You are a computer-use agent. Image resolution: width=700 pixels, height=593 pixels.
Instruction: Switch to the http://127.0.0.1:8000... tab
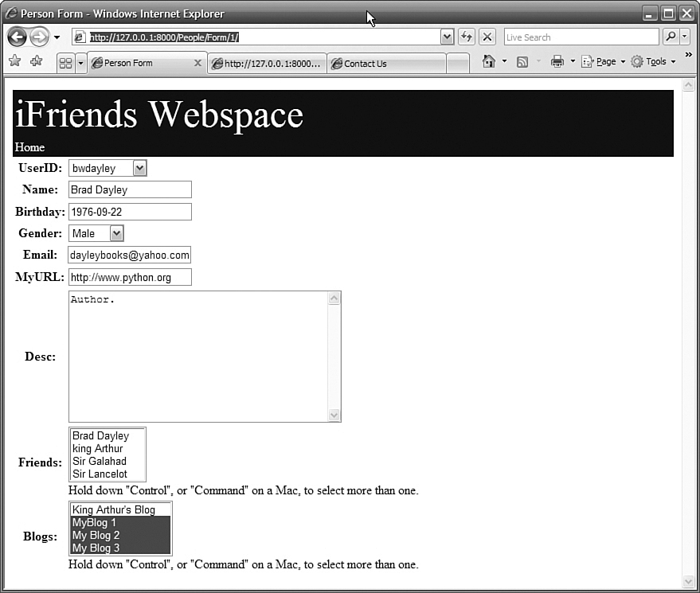(x=267, y=64)
